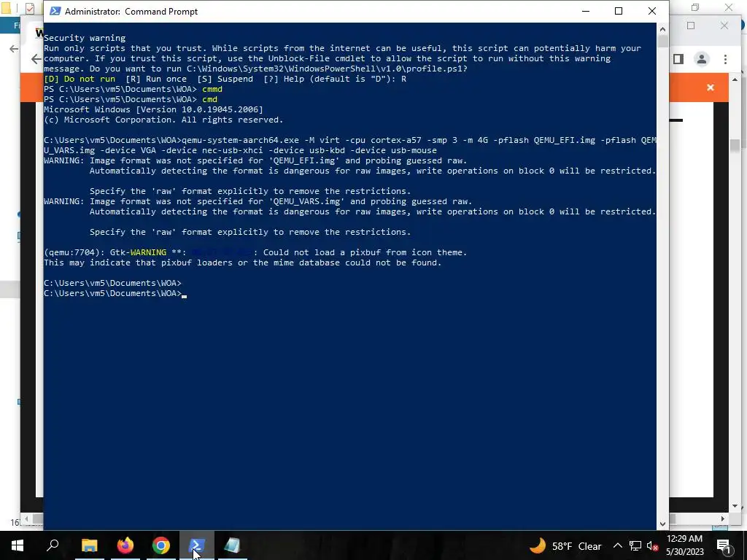The height and width of the screenshot is (560, 747).
Task: Close the background browser window
Action: point(724,26)
